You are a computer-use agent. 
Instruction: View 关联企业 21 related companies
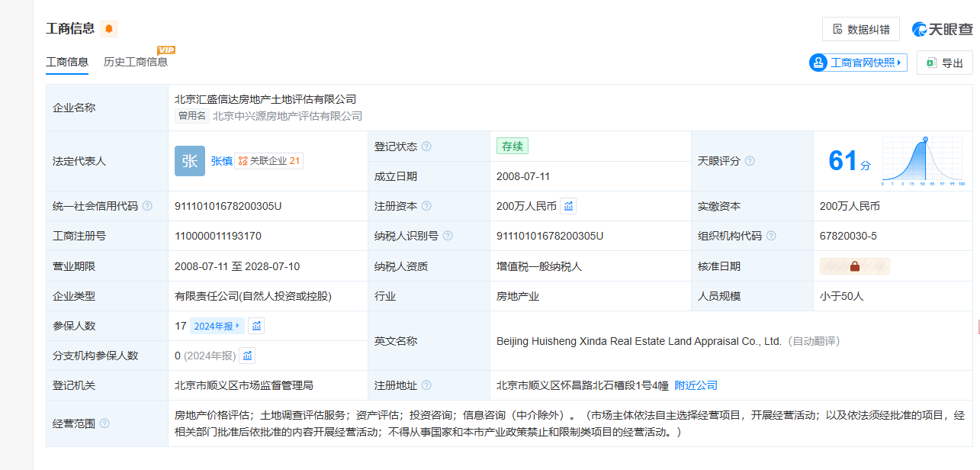point(269,161)
